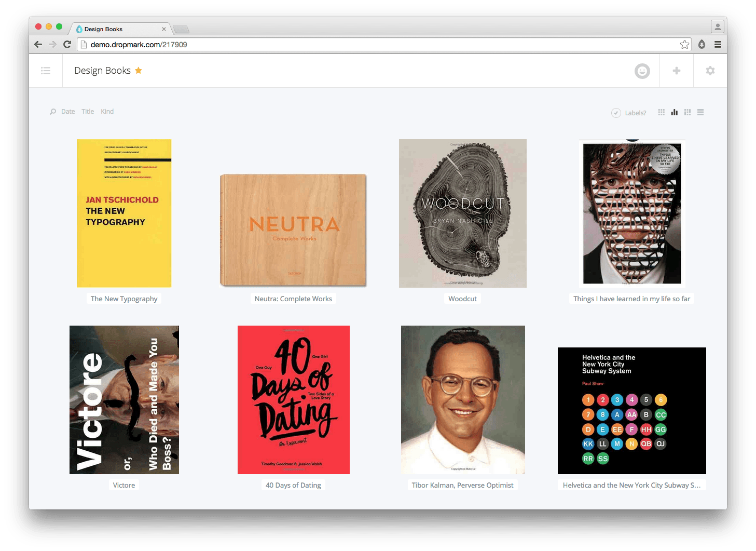
Task: Open collection settings gear icon
Action: pyautogui.click(x=710, y=71)
